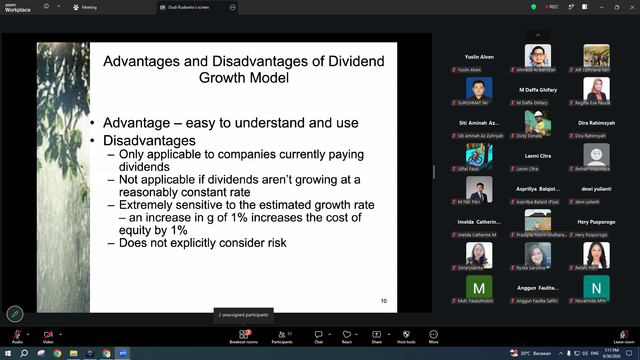Viewport: 640px width, 360px height.
Task: Click the slide title 'Advantages and Disadvantages of Dividend Growth Model'
Action: pyautogui.click(x=244, y=69)
